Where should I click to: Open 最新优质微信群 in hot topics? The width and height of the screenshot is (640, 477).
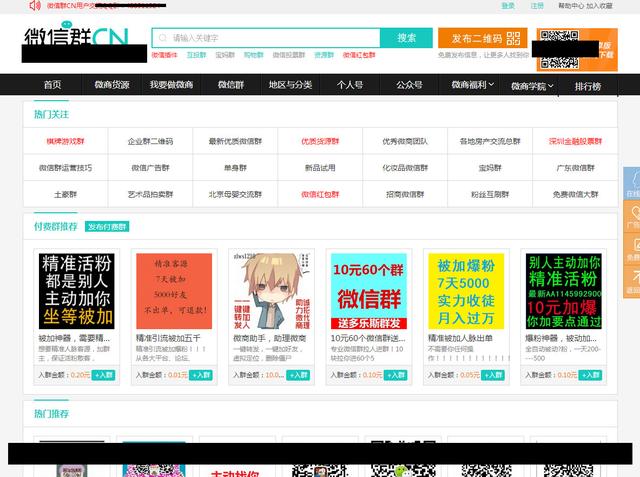pos(235,141)
